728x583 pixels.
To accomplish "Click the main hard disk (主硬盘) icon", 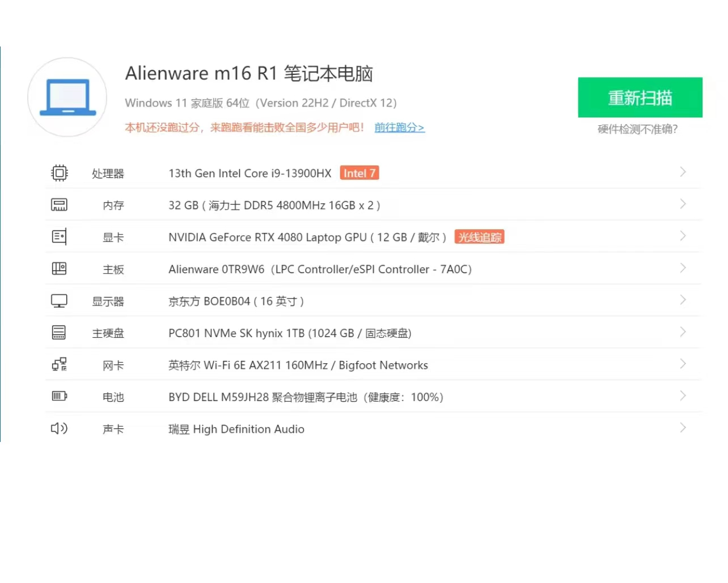I will 60,333.
